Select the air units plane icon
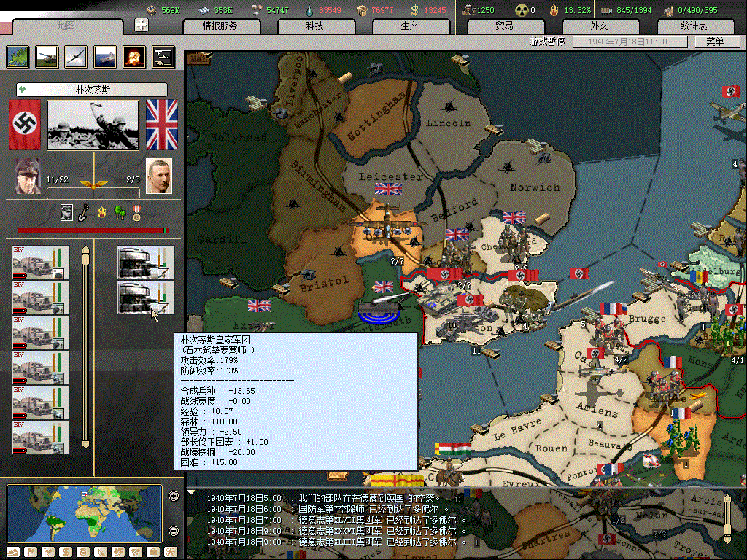This screenshot has width=747, height=560. click(x=76, y=57)
